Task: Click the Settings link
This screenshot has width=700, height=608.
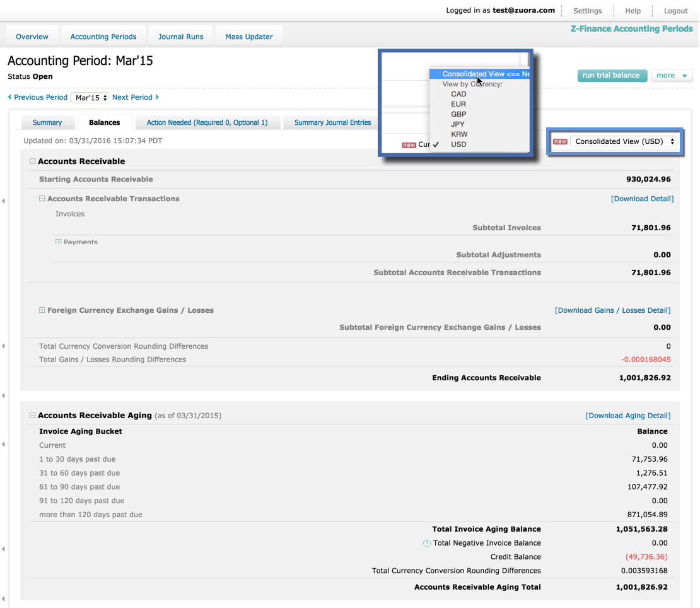Action: click(x=588, y=11)
